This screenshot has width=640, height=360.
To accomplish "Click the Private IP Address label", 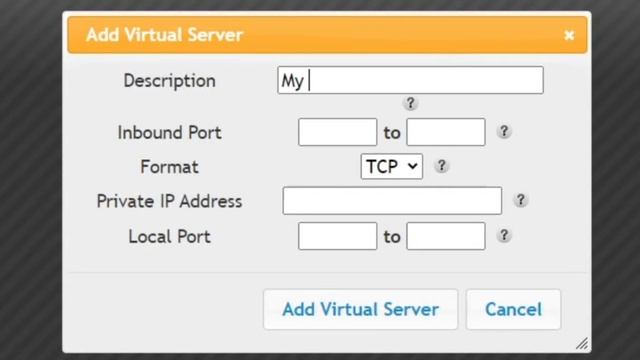I will [169, 201].
